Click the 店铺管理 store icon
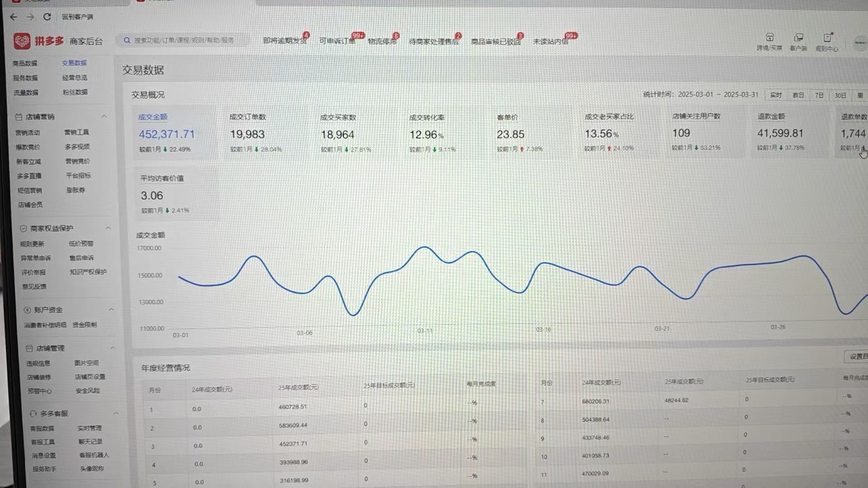 (x=29, y=348)
